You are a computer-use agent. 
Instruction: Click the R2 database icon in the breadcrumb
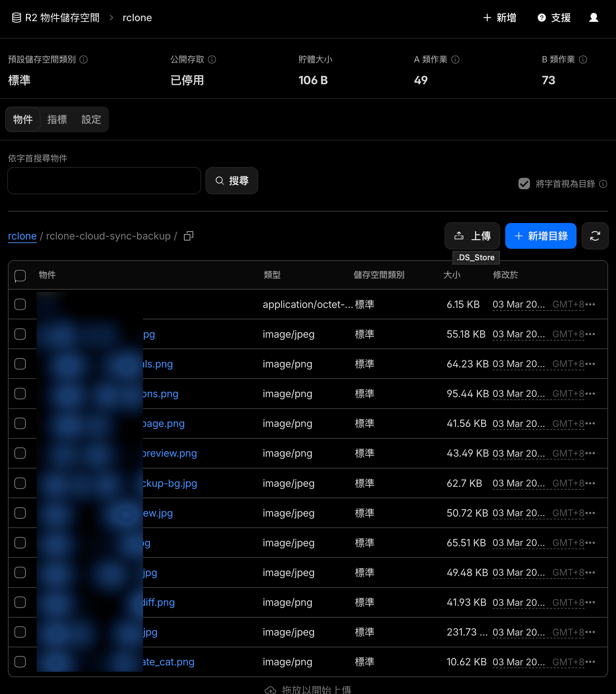tap(16, 18)
